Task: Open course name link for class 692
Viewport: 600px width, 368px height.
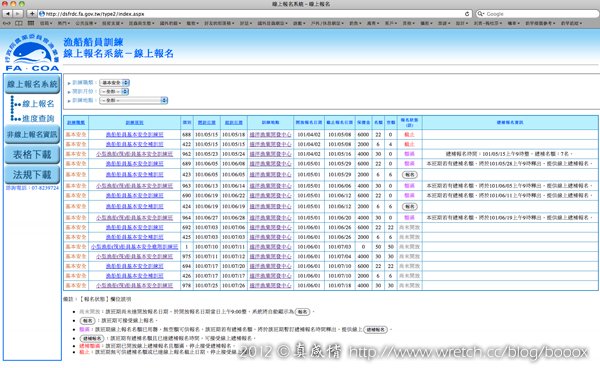Action: (134, 227)
